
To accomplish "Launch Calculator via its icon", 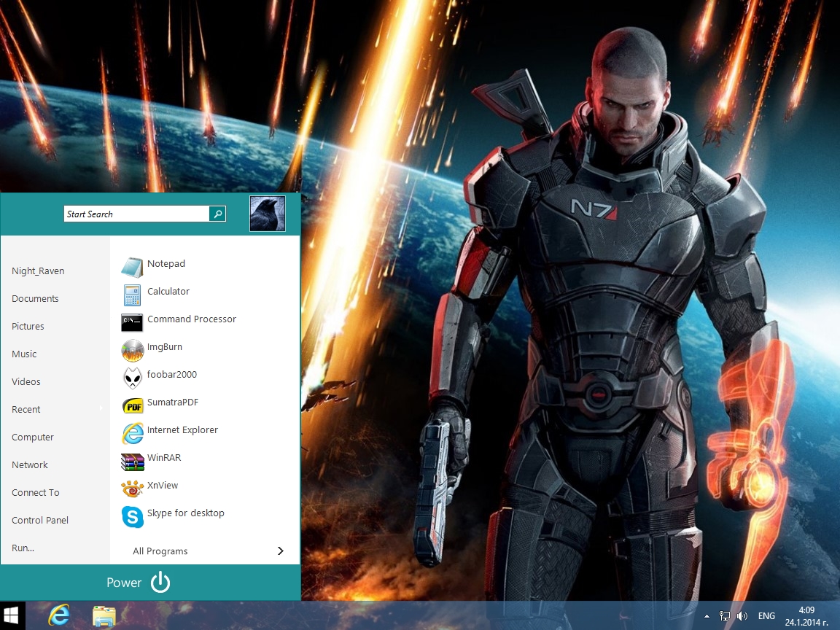I will (132, 295).
